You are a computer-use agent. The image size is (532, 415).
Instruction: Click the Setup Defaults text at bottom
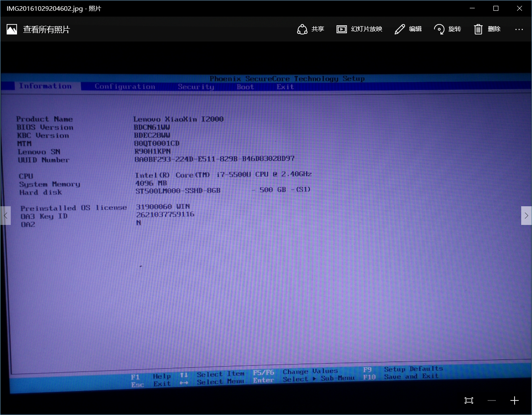pos(413,369)
